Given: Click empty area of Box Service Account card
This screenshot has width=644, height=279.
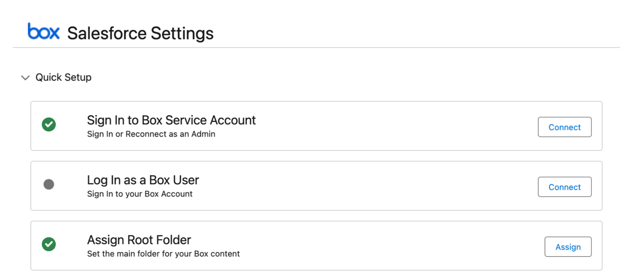Looking at the screenshot, I should coord(387,126).
